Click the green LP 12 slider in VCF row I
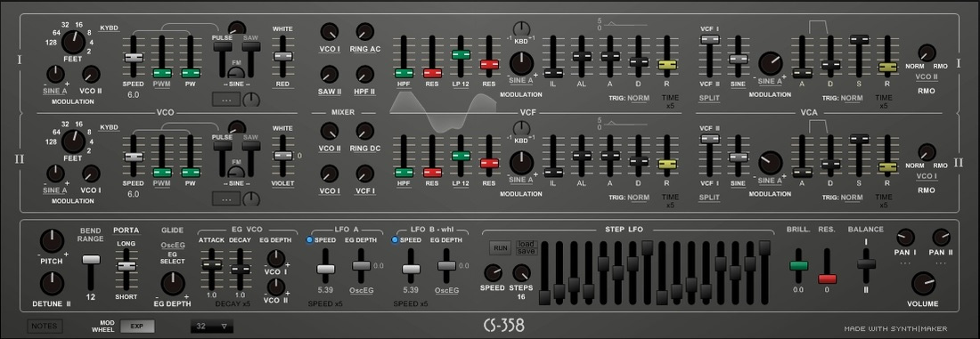The image size is (980, 339). [461, 55]
